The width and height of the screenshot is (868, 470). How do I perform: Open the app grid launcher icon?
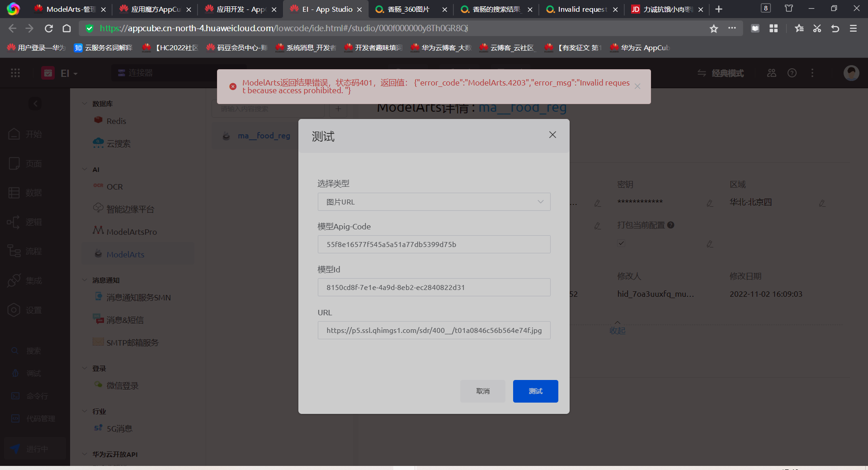tap(15, 73)
